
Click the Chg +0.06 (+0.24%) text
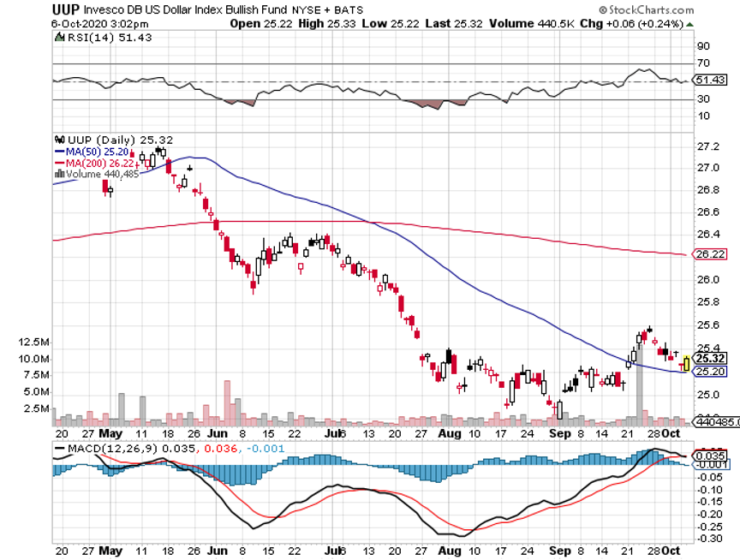point(632,24)
